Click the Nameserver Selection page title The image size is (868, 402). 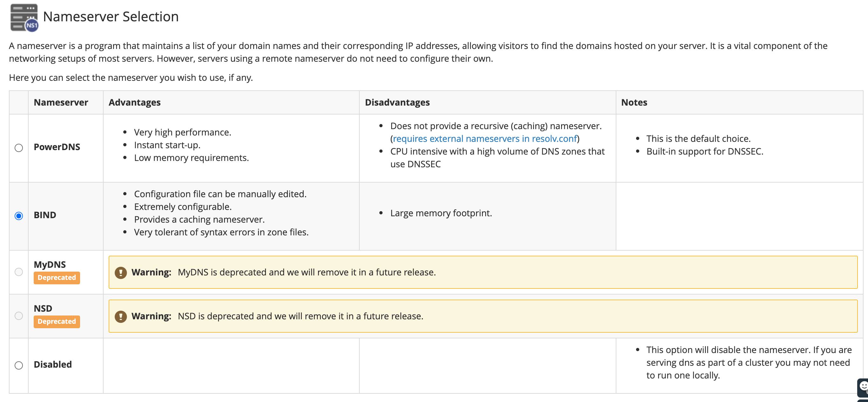click(x=112, y=16)
